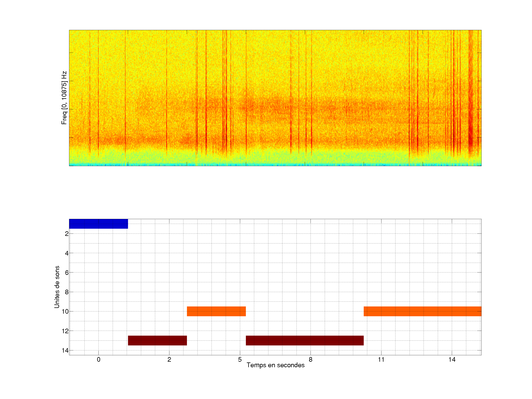The height and width of the screenshot is (399, 532).
Task: Click the y-axis tick label '8'
Action: 67,292
